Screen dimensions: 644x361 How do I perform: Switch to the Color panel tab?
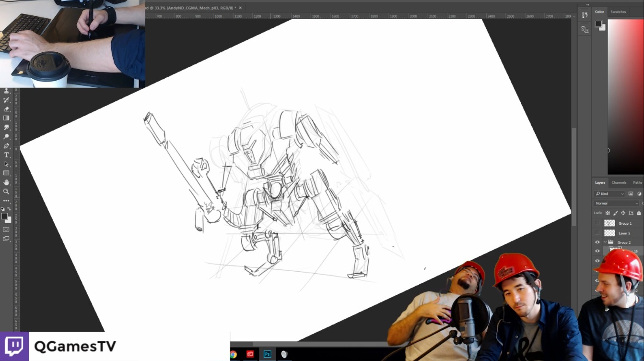(599, 12)
